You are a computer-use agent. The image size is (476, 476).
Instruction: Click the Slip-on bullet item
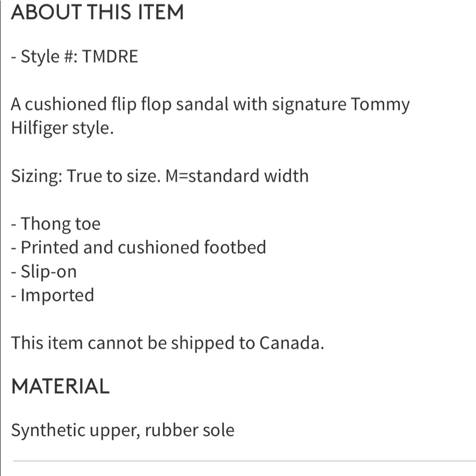[x=44, y=271]
